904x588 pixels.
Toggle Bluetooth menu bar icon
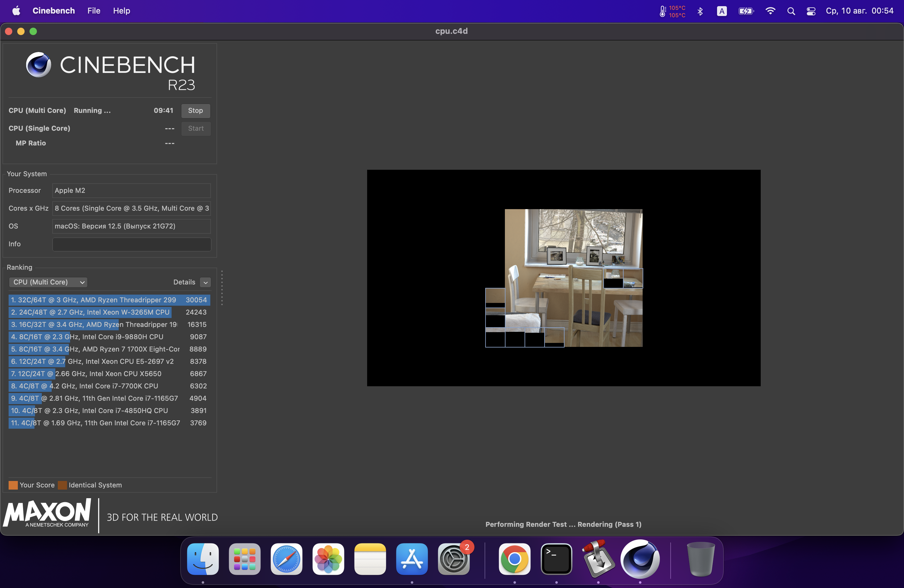point(700,11)
